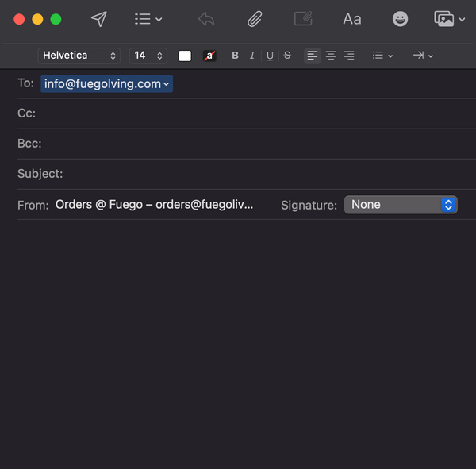
Task: Open the emoji picker smiley icon
Action: pyautogui.click(x=401, y=19)
